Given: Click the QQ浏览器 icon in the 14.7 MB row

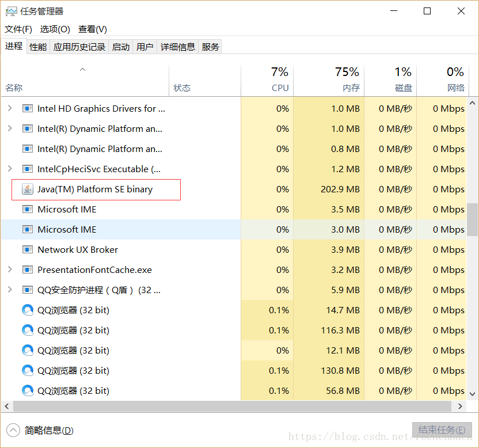Looking at the screenshot, I should pyautogui.click(x=28, y=310).
